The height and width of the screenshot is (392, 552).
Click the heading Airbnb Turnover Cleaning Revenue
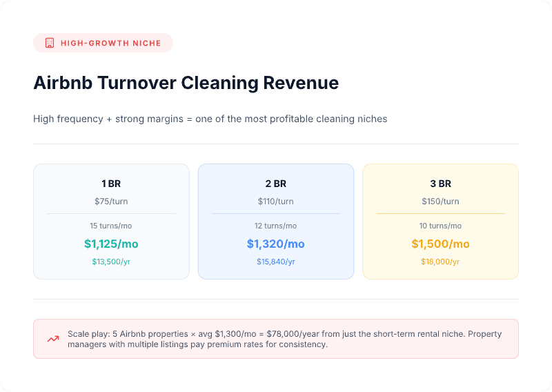coord(186,83)
